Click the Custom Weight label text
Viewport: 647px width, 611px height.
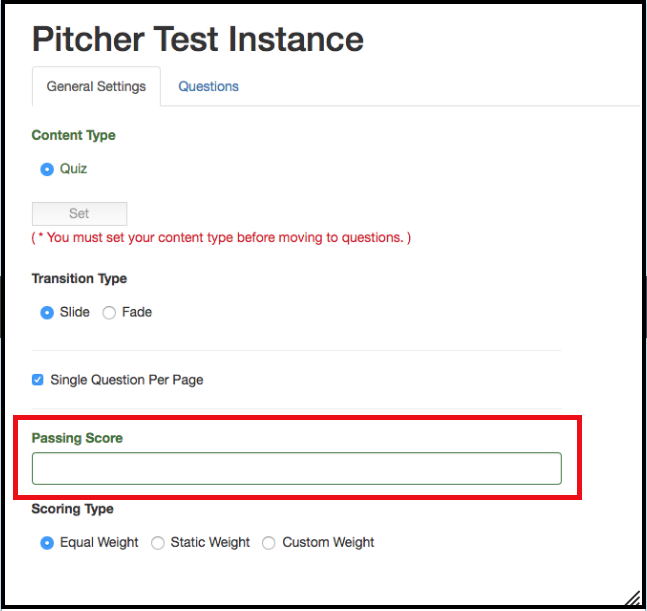328,543
